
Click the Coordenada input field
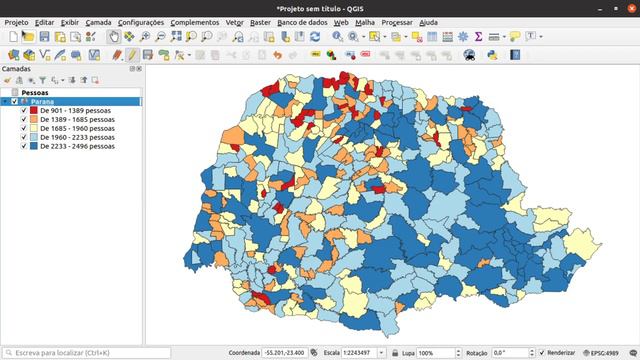[284, 353]
